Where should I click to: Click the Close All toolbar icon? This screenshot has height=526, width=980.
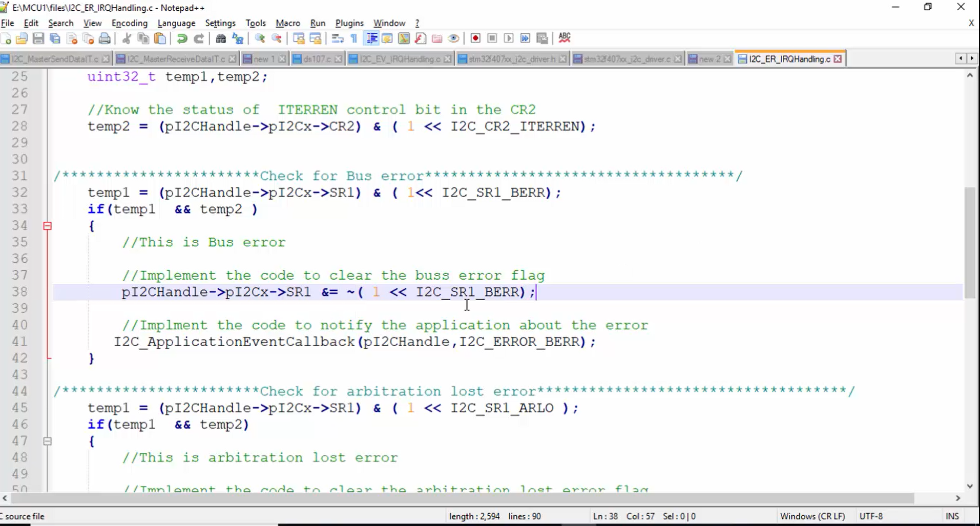point(88,38)
